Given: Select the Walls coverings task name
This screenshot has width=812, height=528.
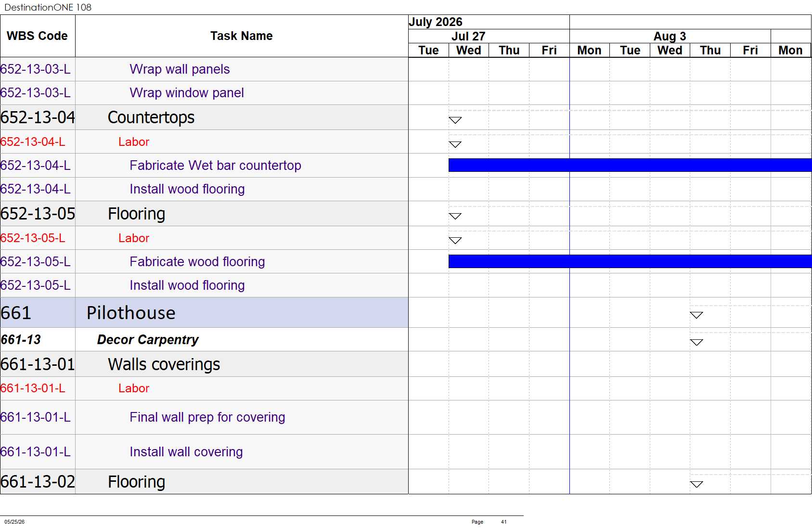Looking at the screenshot, I should (164, 364).
